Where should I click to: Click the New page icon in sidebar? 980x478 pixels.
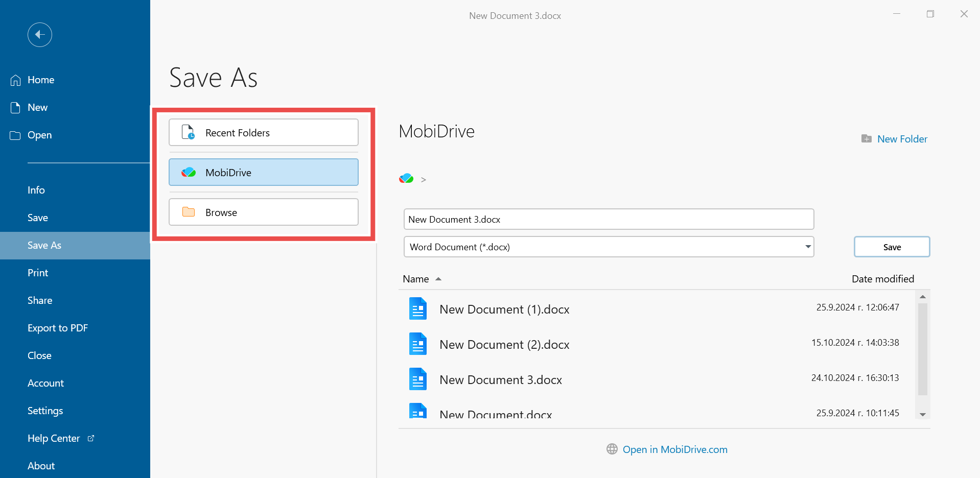(x=15, y=108)
